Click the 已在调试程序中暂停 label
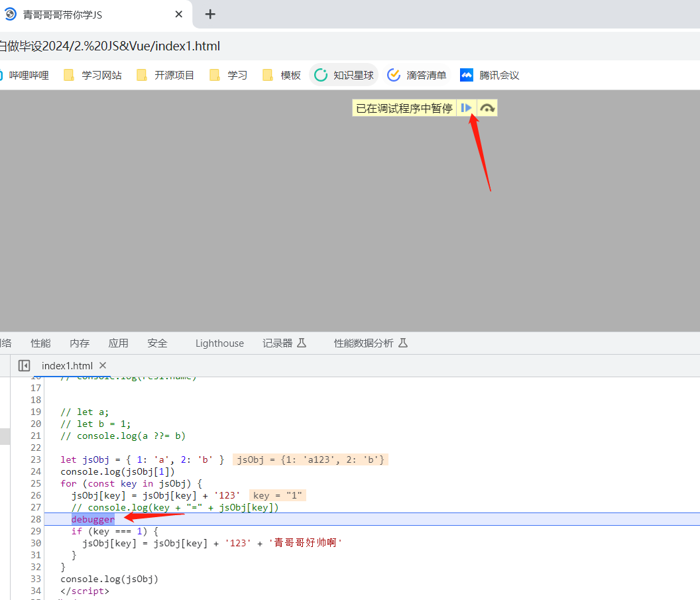This screenshot has width=700, height=600. [404, 108]
